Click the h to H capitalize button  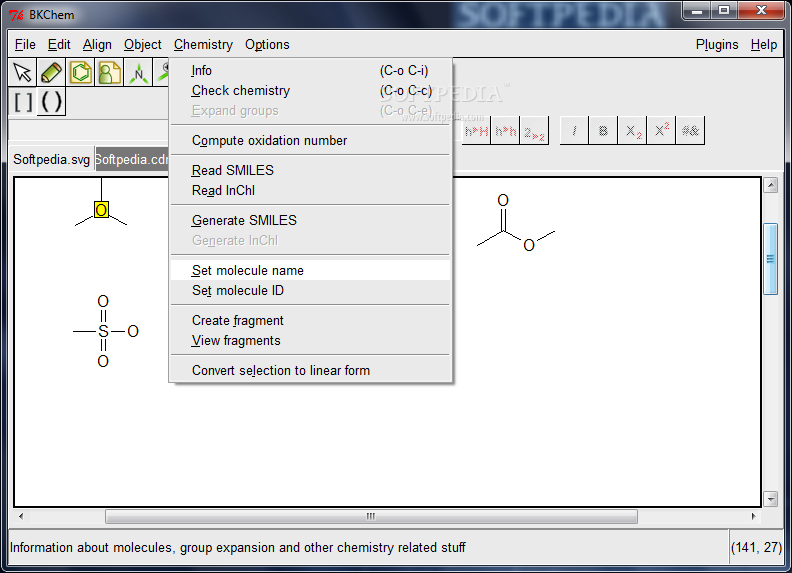point(476,131)
